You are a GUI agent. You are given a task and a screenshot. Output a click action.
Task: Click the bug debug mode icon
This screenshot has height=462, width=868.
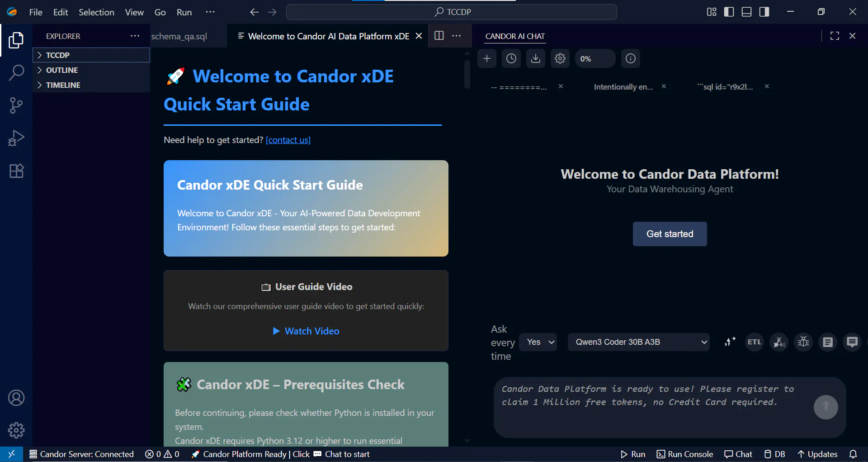pyautogui.click(x=803, y=342)
